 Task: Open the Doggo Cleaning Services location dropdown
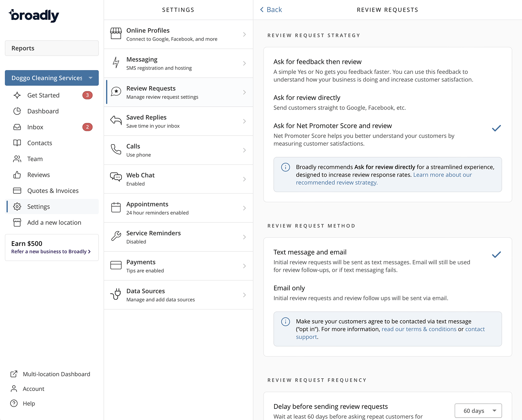52,78
